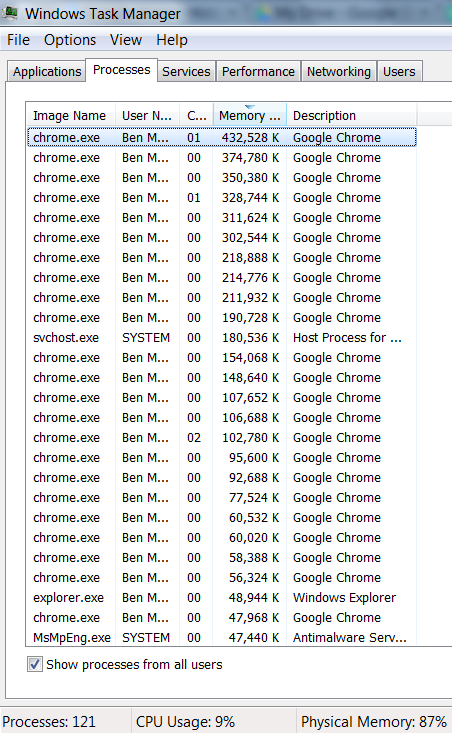Select the chrome.exe row using 106,688 K
This screenshot has height=734, width=452.
[221, 418]
